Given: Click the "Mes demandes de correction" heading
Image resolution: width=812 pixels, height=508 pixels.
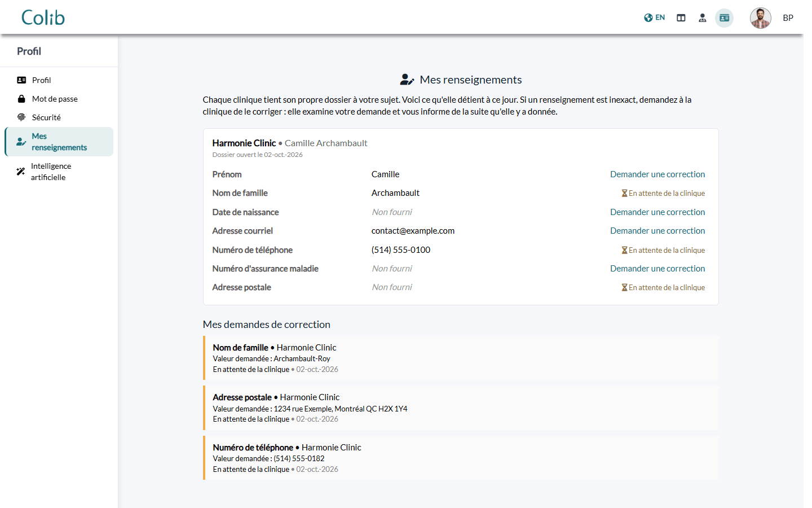Looking at the screenshot, I should pyautogui.click(x=267, y=325).
